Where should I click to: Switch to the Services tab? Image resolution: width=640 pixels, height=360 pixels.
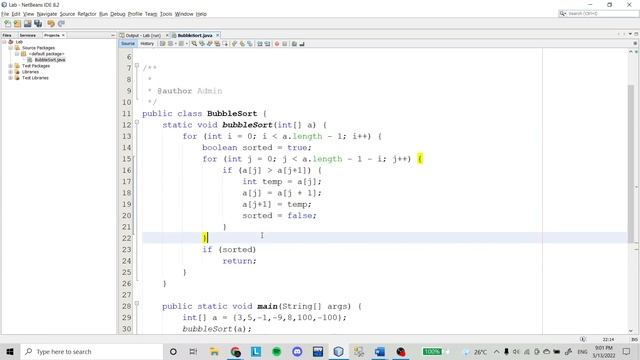click(x=28, y=36)
